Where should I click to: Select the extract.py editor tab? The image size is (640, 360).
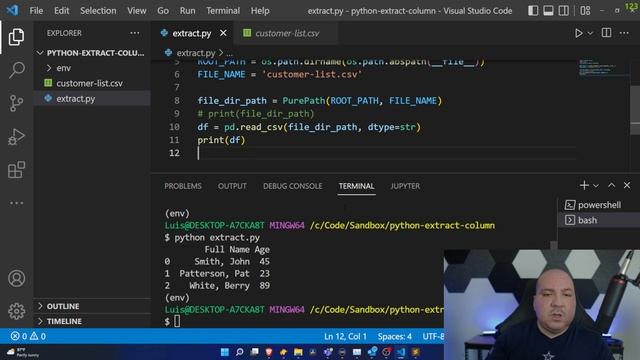(x=192, y=33)
